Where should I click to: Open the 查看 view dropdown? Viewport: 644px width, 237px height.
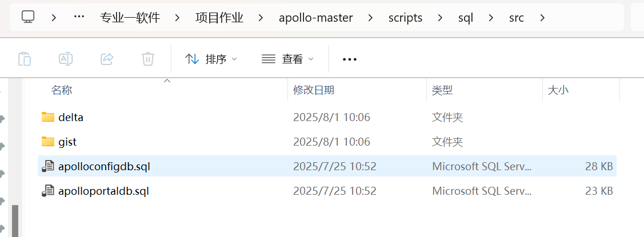point(287,59)
